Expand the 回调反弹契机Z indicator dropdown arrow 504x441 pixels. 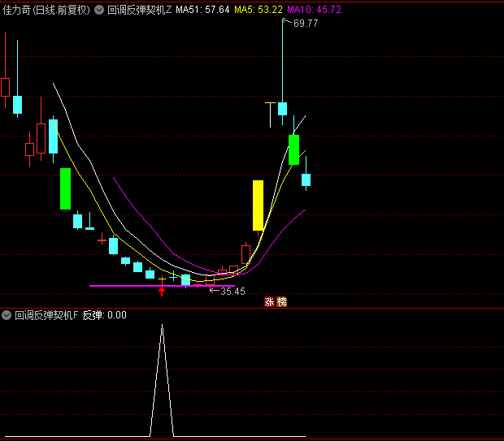tap(100, 10)
